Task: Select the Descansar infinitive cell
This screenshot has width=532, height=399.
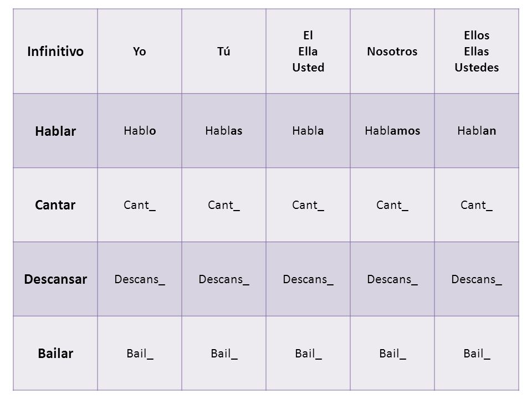Action: click(55, 279)
